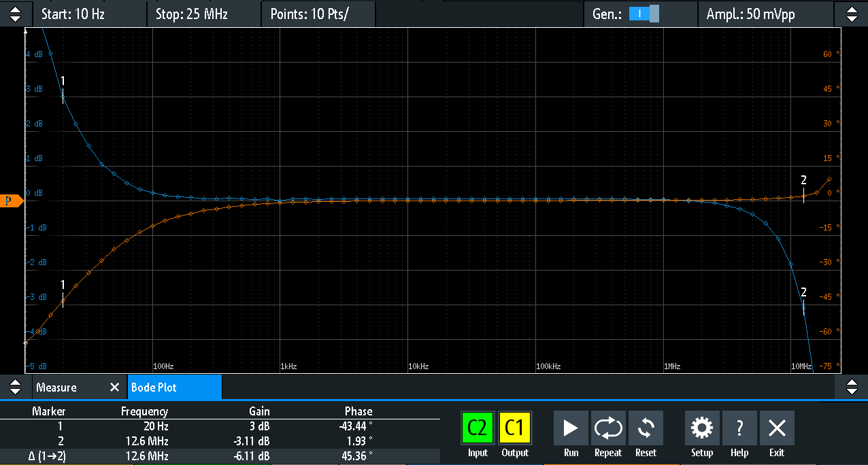This screenshot has width=868, height=465.
Task: Expand bottom-right tab bar arrows
Action: [852, 387]
